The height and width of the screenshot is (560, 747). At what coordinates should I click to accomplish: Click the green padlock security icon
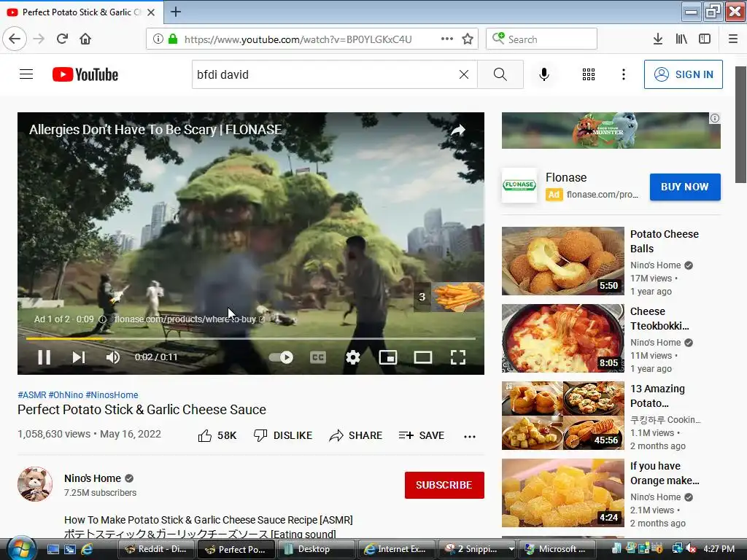pyautogui.click(x=173, y=39)
